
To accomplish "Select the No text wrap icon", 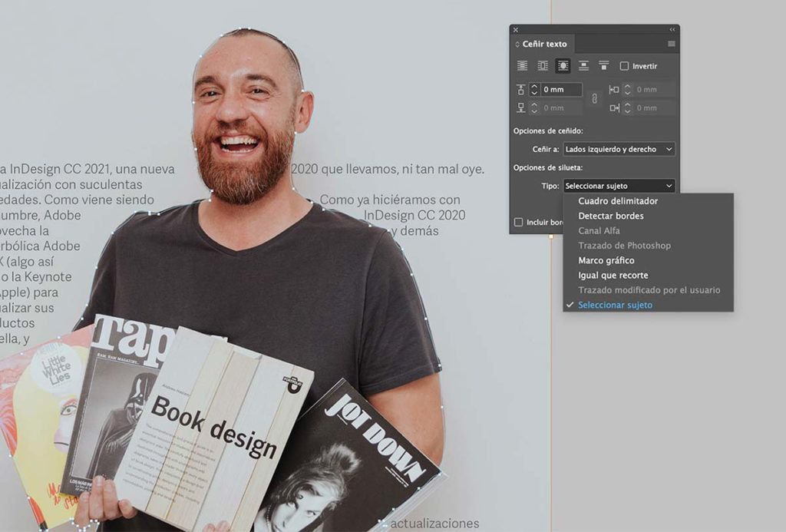I will [x=522, y=66].
